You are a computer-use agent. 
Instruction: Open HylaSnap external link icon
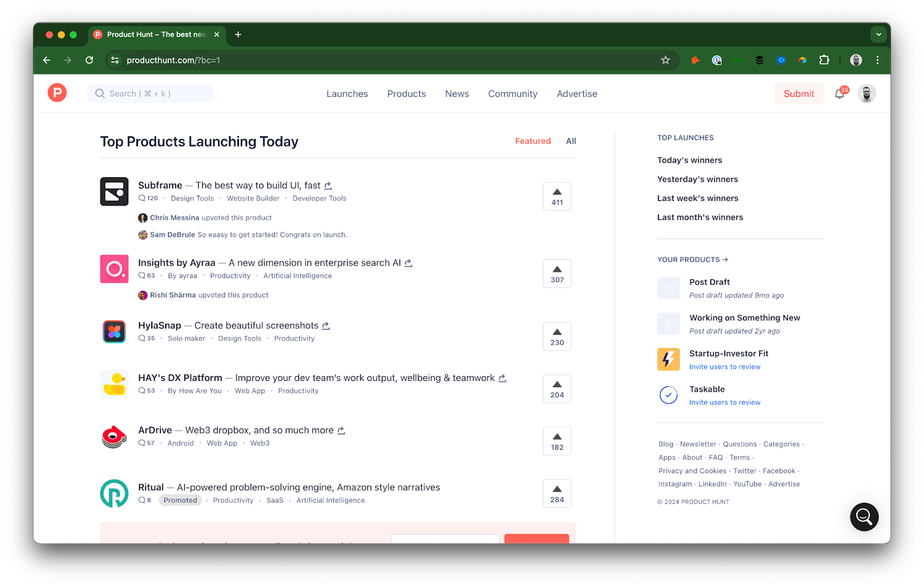(326, 326)
